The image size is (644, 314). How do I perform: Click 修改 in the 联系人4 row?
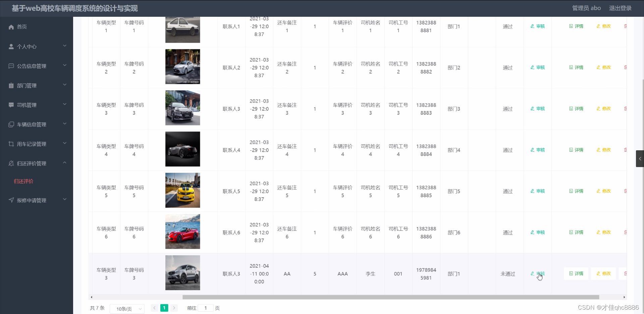click(604, 150)
